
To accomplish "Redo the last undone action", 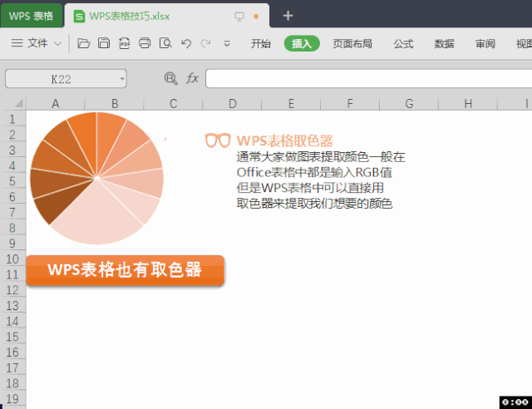I will pos(205,43).
